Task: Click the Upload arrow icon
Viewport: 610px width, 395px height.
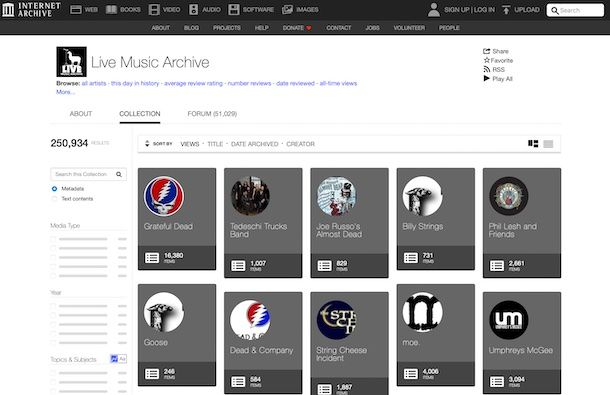Action: (x=506, y=10)
